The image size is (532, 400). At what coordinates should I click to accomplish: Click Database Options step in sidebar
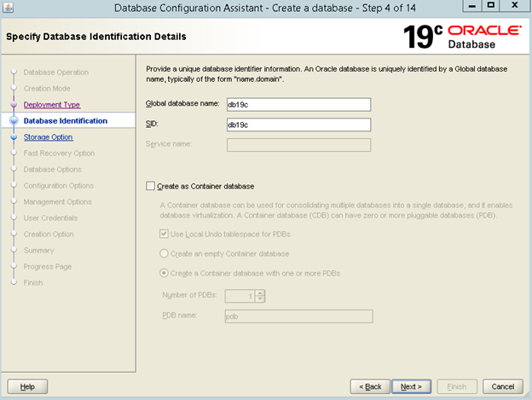click(53, 169)
